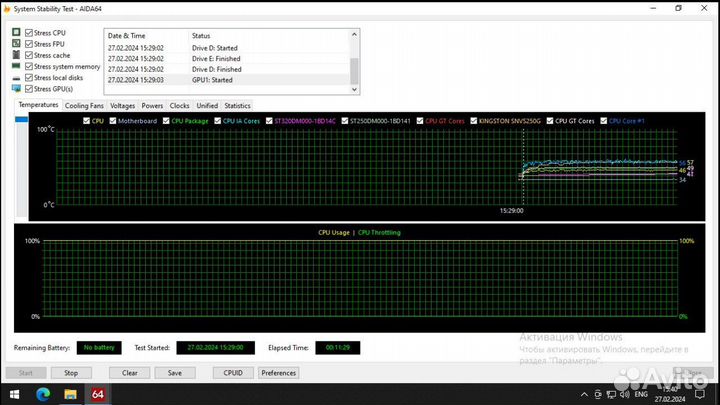Click the AIDA64 flame icon in title bar
720x405 pixels.
click(6, 9)
